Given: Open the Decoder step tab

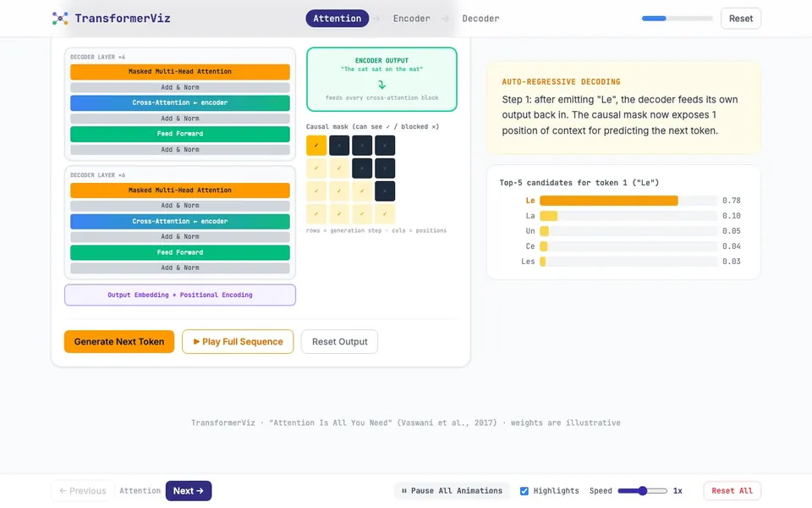Looking at the screenshot, I should pos(480,19).
